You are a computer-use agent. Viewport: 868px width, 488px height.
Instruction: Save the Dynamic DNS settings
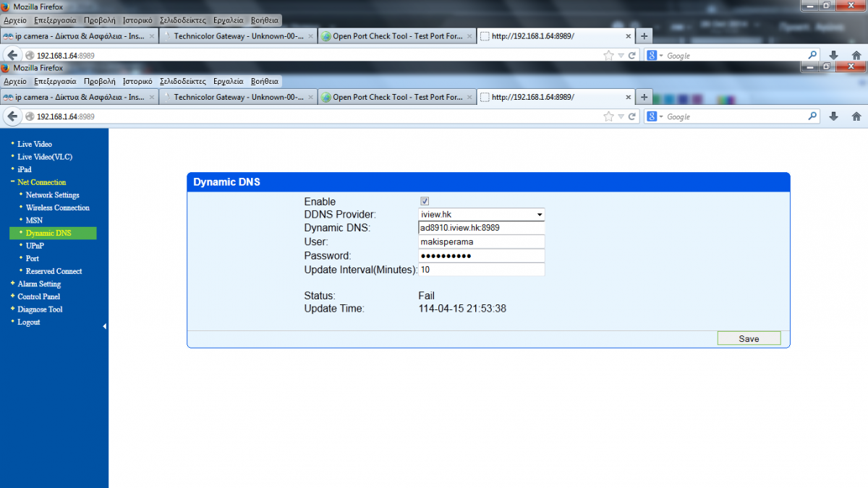coord(749,338)
